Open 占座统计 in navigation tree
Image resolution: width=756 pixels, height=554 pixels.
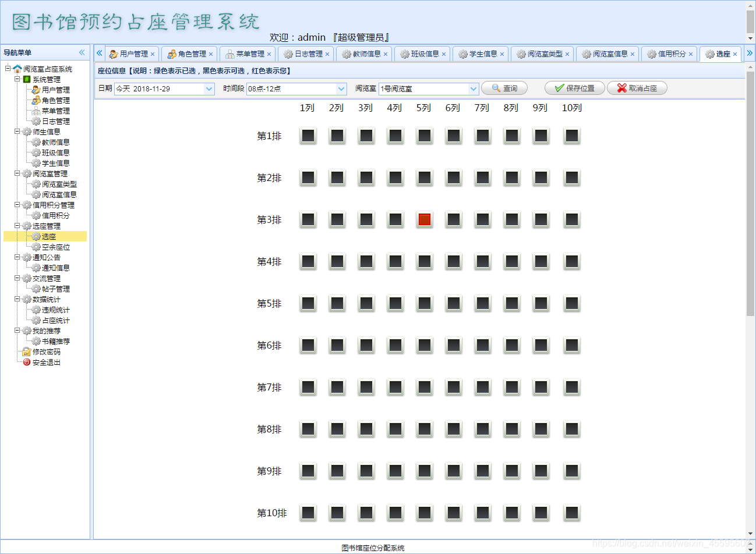55,321
